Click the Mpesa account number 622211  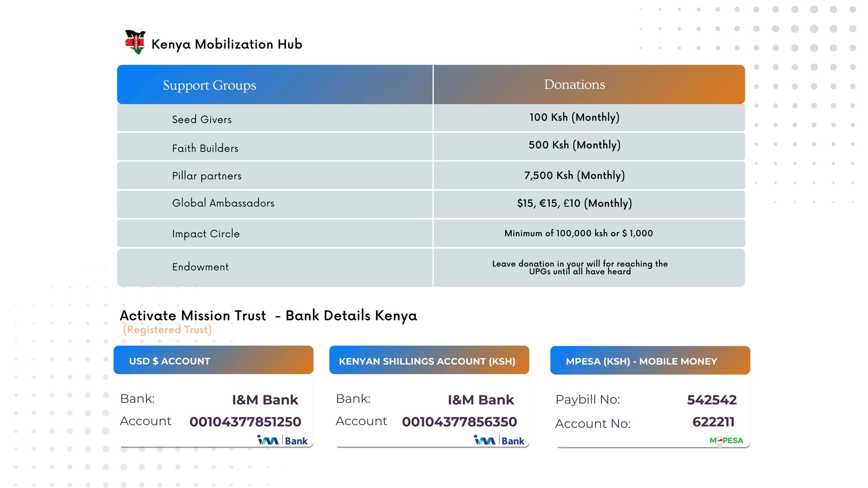pyautogui.click(x=713, y=422)
